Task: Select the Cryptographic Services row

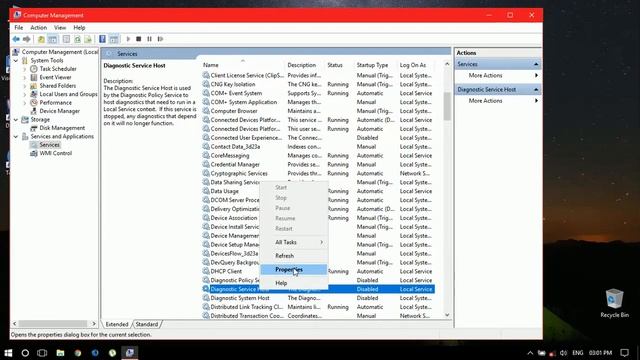Action: (318, 173)
